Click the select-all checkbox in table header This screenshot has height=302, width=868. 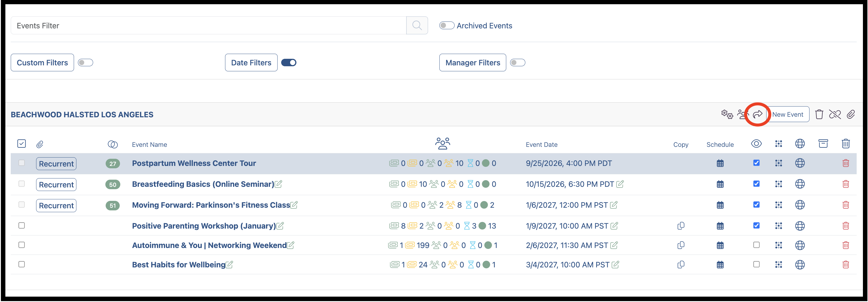(x=21, y=144)
